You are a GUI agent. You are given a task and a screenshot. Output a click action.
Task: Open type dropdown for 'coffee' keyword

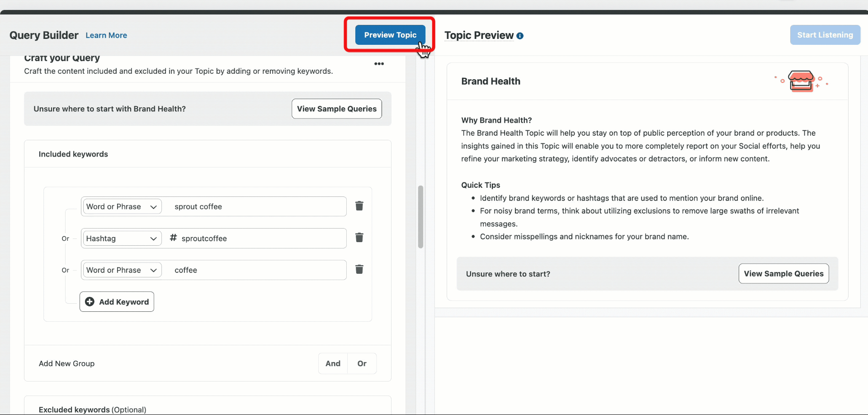point(122,270)
